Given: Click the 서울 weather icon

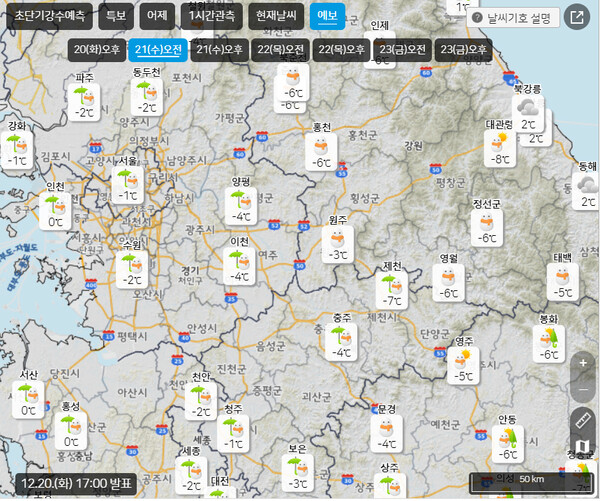Looking at the screenshot, I should point(128,185).
